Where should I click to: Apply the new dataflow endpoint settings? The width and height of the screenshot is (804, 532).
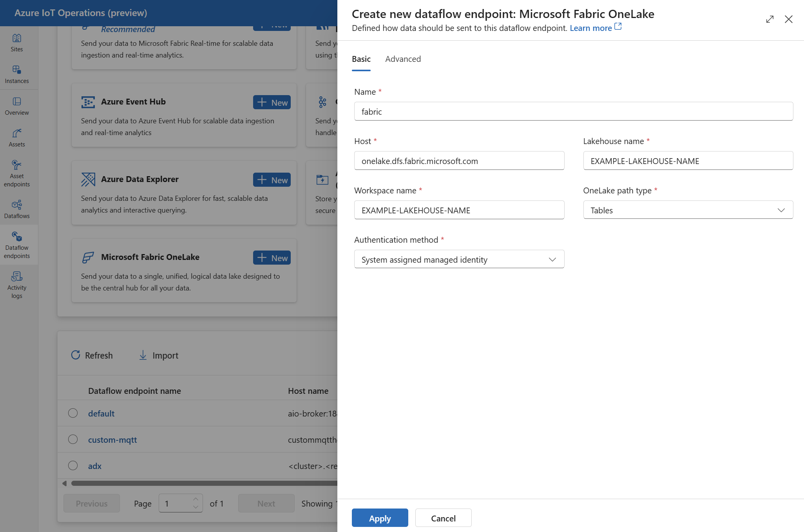point(380,518)
